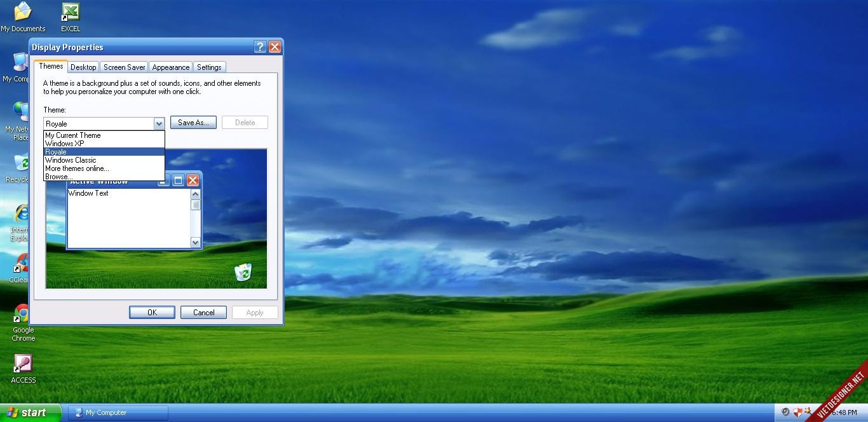868x422 pixels.
Task: Close the Display Properties dialog
Action: (x=275, y=46)
